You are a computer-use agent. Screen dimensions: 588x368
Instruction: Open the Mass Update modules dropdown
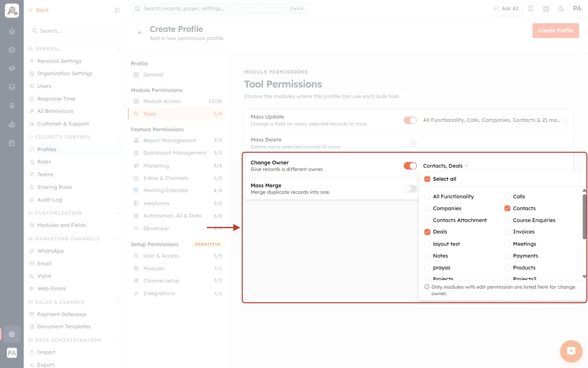tap(495, 120)
